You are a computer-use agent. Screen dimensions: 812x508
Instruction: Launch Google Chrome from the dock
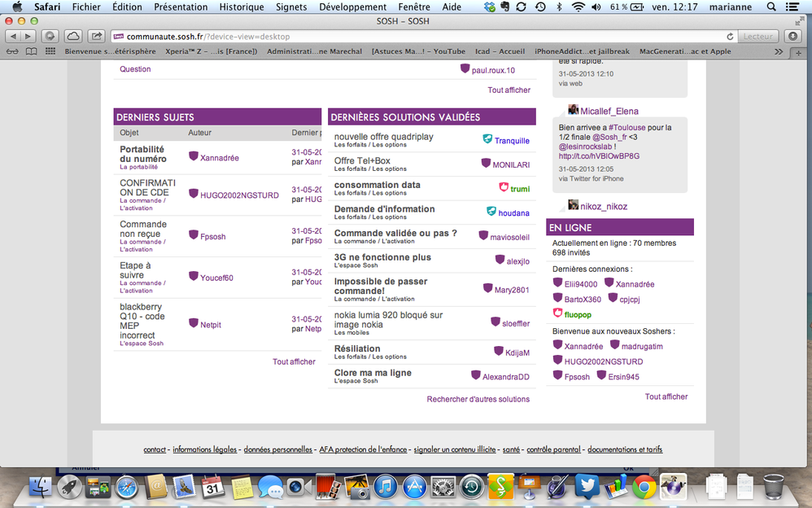645,487
